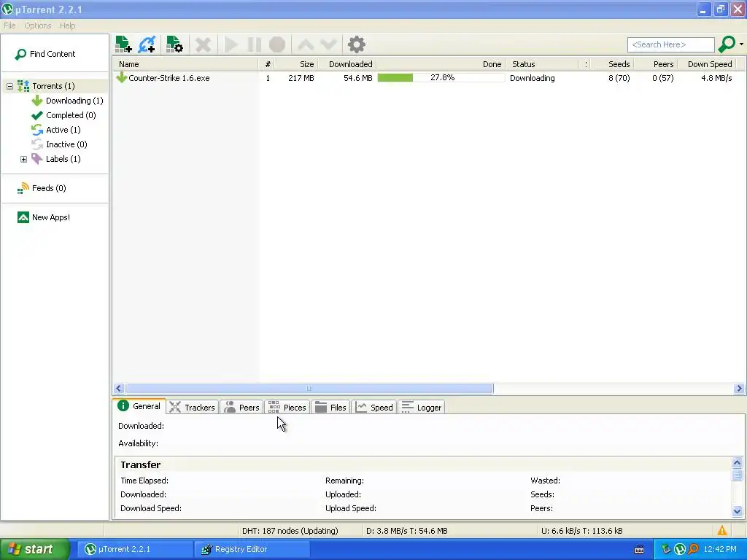Select Feeds (0) in the sidebar

[49, 188]
